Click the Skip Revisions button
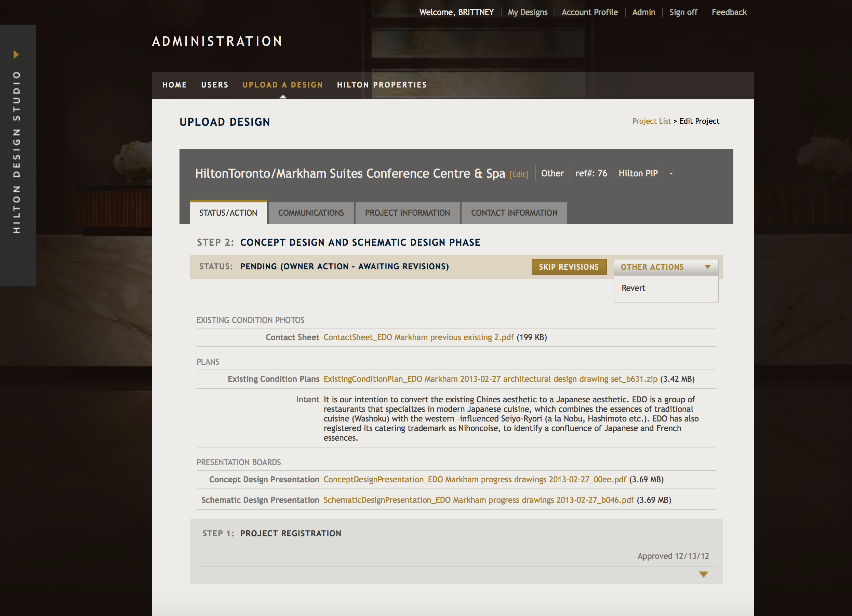Viewport: 852px width, 616px height. (x=569, y=267)
